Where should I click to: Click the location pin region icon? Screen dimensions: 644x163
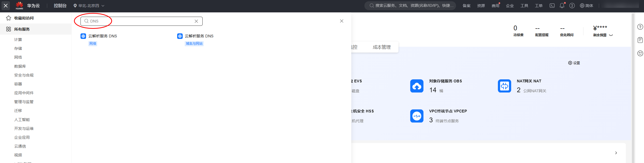click(x=75, y=6)
